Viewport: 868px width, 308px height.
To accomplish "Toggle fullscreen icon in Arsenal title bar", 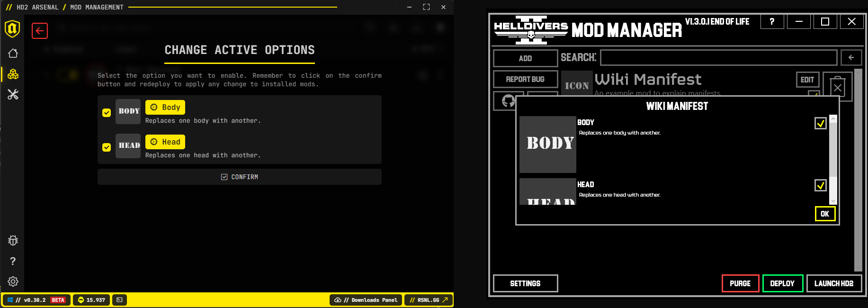I will [x=426, y=7].
